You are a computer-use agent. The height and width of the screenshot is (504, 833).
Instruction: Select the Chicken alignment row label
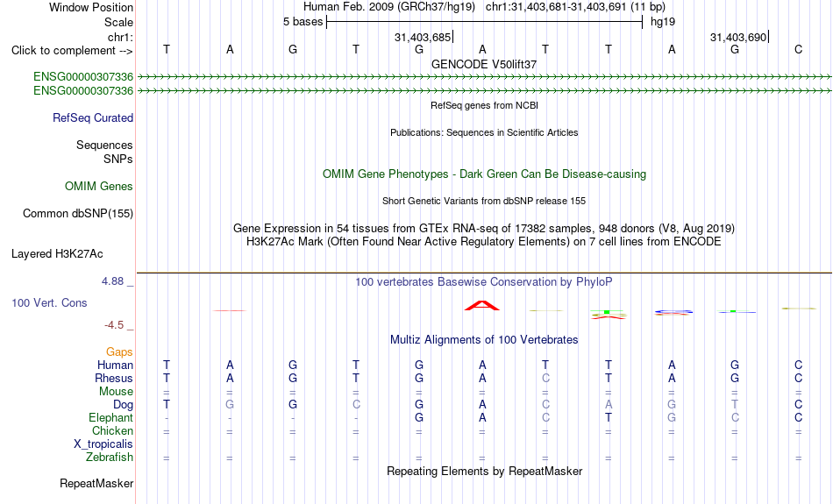pyautogui.click(x=112, y=430)
